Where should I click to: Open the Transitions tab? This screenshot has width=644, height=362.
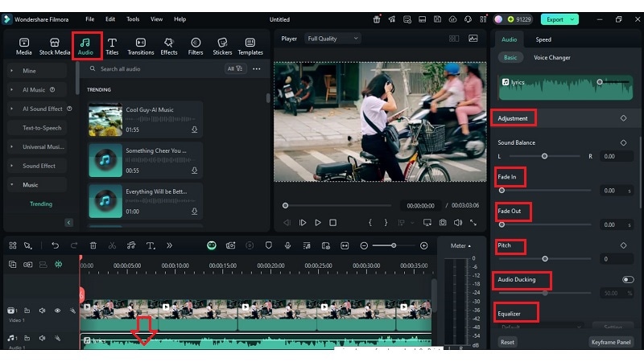[140, 47]
